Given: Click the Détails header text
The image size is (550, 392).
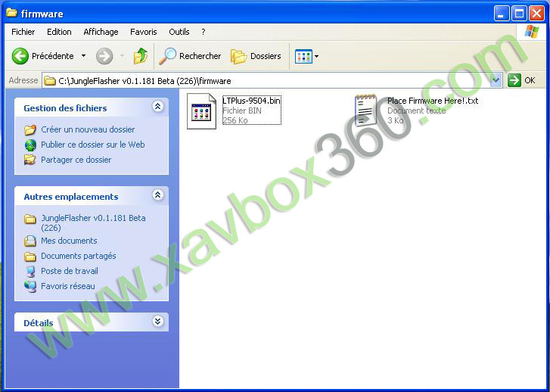Looking at the screenshot, I should click(39, 323).
